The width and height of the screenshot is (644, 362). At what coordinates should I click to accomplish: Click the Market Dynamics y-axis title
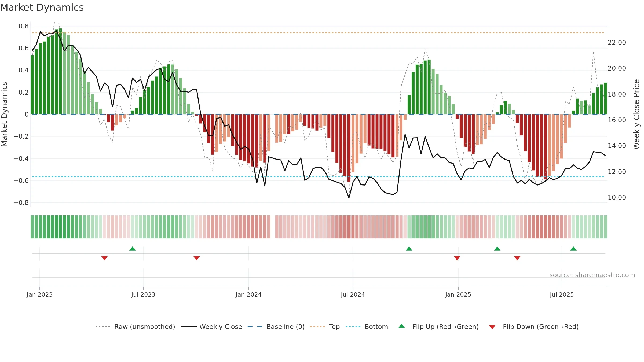coord(4,114)
